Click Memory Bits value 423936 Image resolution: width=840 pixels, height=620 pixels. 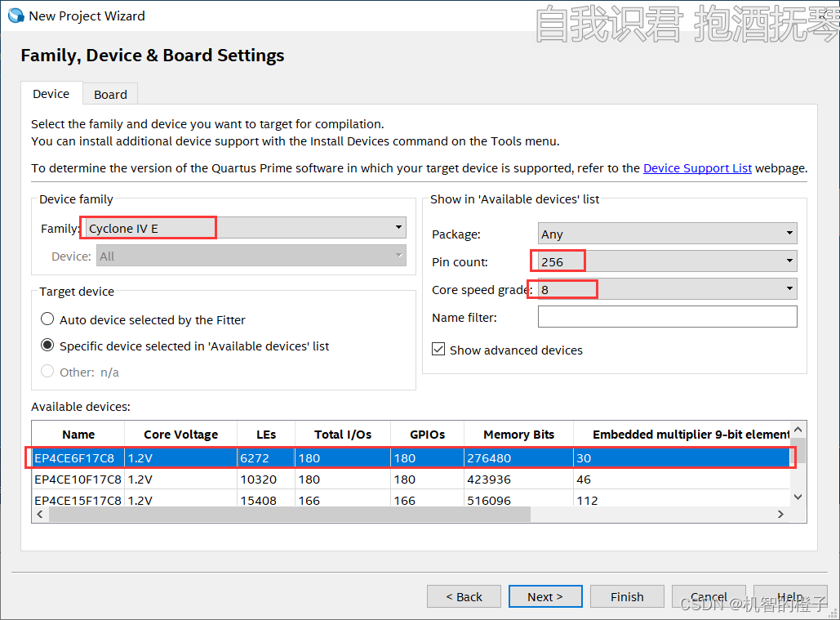tap(488, 479)
